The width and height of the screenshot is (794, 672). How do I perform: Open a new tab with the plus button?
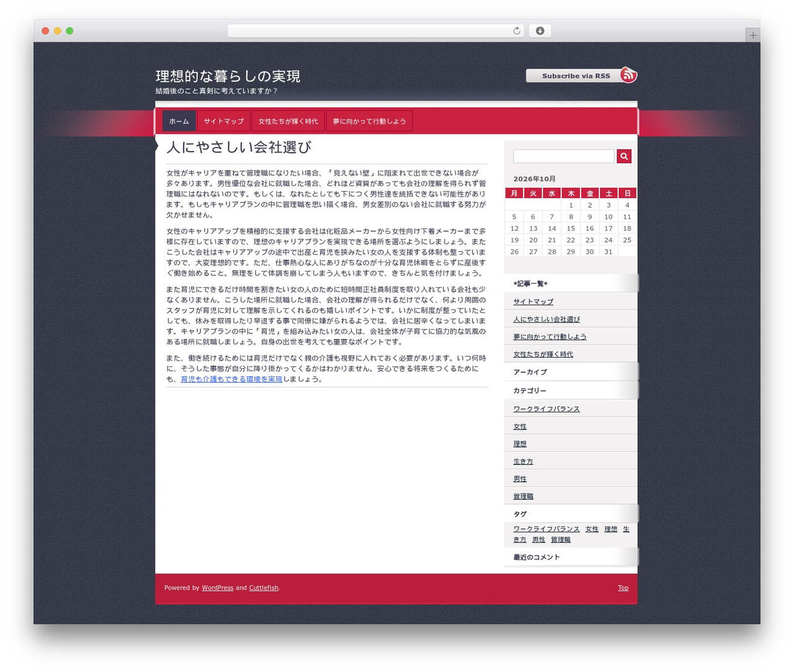[x=752, y=35]
